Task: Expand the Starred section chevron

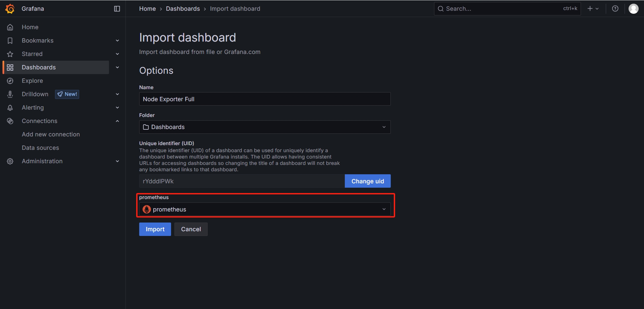Action: point(117,54)
